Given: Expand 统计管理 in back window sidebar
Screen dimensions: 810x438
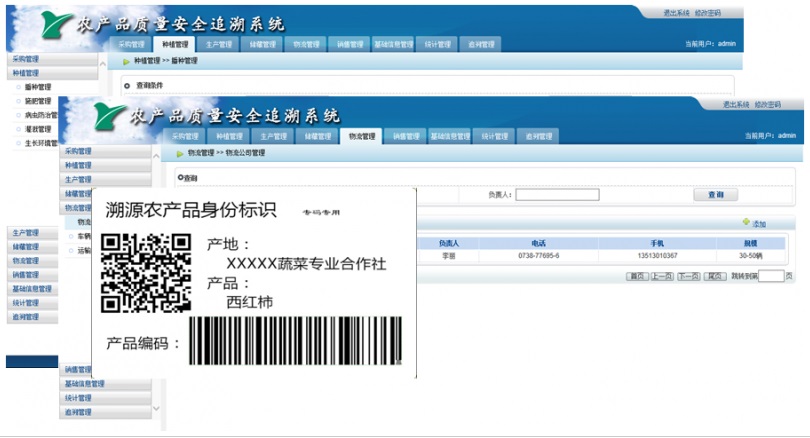Looking at the screenshot, I should 33,303.
